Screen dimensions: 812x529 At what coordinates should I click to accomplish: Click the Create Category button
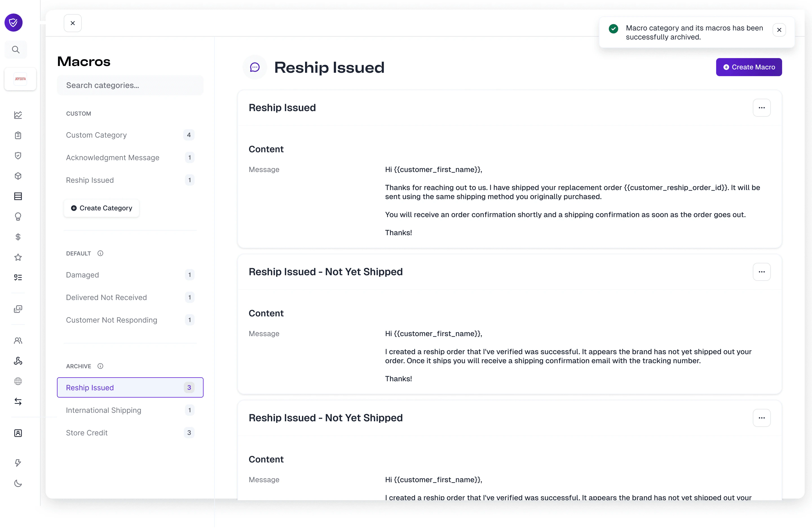[x=102, y=208]
